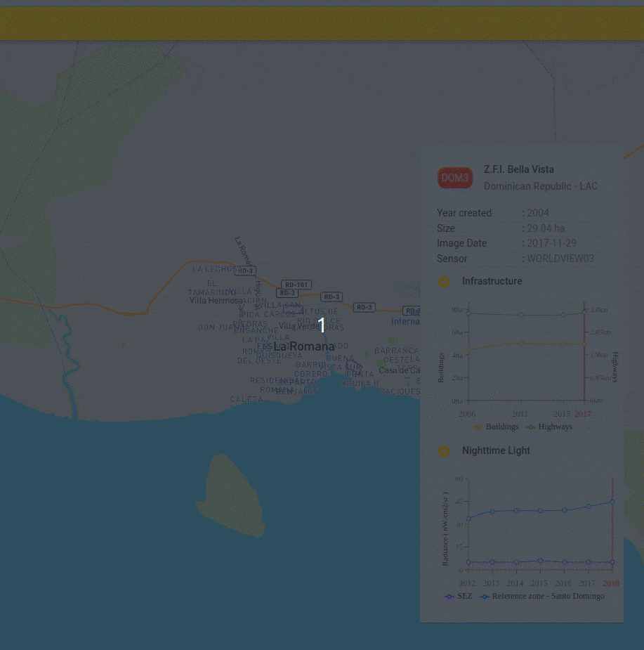Viewport: 644px width, 650px height.
Task: Toggle Reference zone - Santo Domingo legend entry
Action: (541, 596)
